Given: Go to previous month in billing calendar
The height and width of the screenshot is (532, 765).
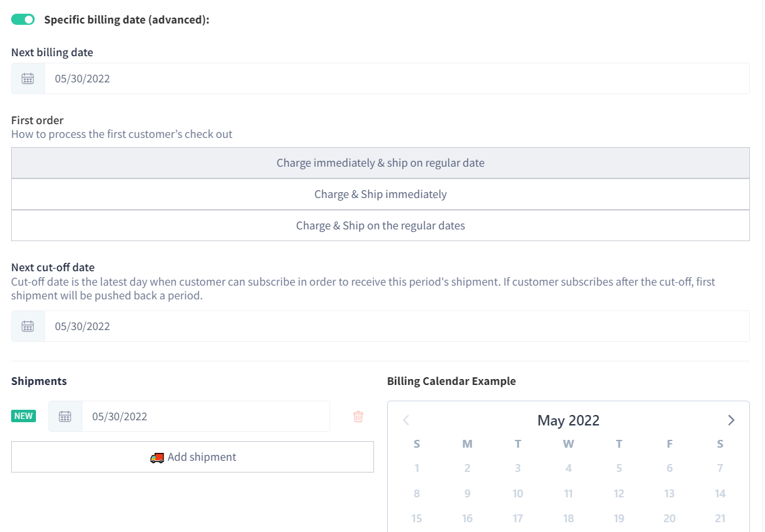Looking at the screenshot, I should (x=406, y=420).
